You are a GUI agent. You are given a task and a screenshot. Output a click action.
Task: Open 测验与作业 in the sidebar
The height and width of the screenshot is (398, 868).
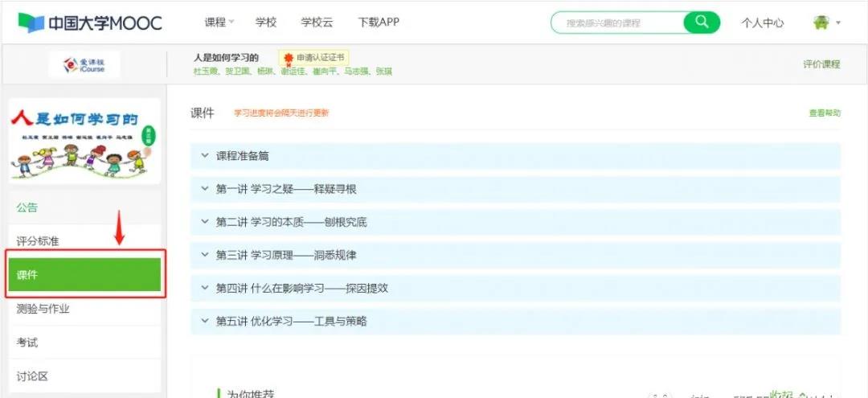[x=43, y=309]
